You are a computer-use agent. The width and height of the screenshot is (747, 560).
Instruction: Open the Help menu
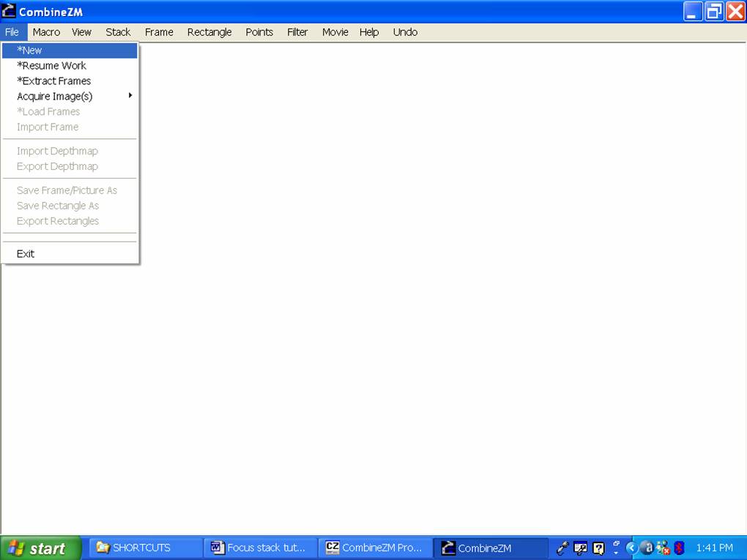[369, 32]
